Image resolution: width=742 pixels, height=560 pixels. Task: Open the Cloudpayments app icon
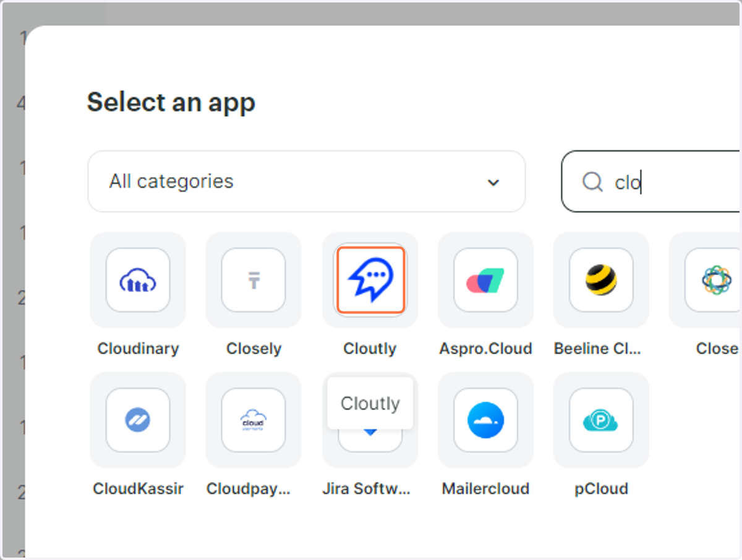click(254, 420)
